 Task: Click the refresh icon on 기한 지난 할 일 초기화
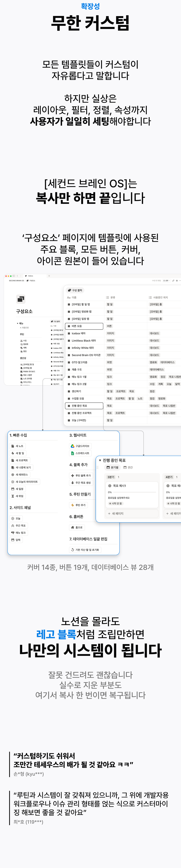[73, 550]
